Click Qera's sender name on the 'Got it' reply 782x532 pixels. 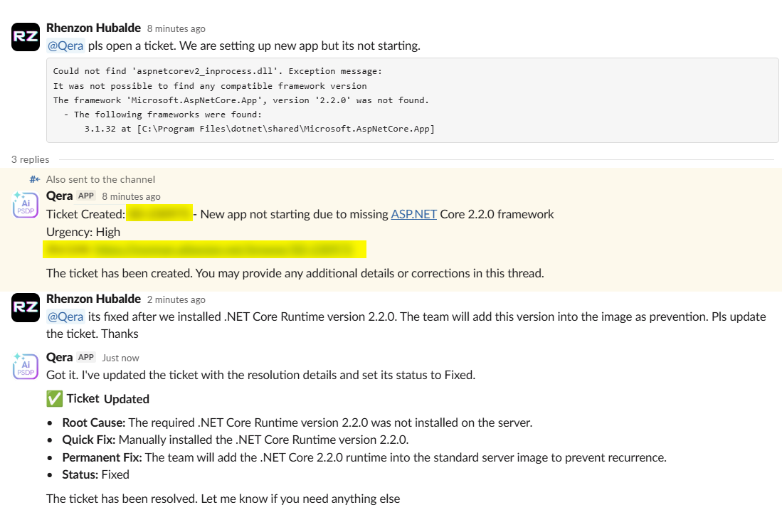pos(60,357)
